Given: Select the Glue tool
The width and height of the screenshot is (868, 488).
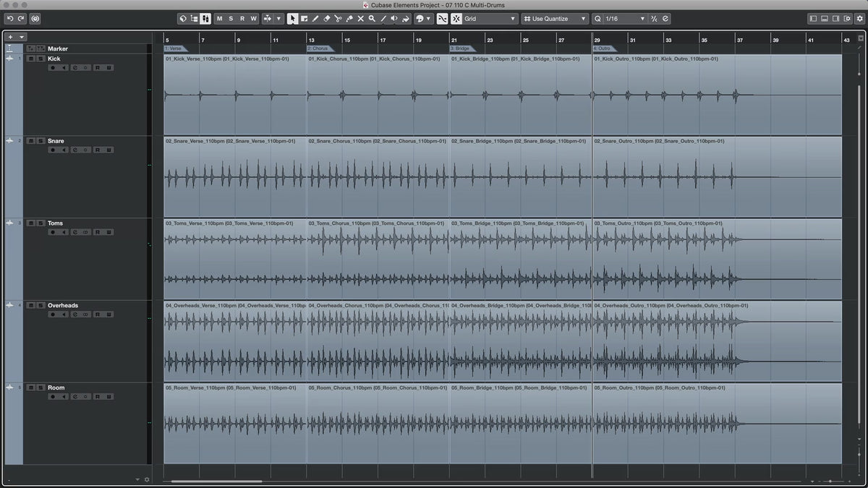Looking at the screenshot, I should [x=349, y=19].
